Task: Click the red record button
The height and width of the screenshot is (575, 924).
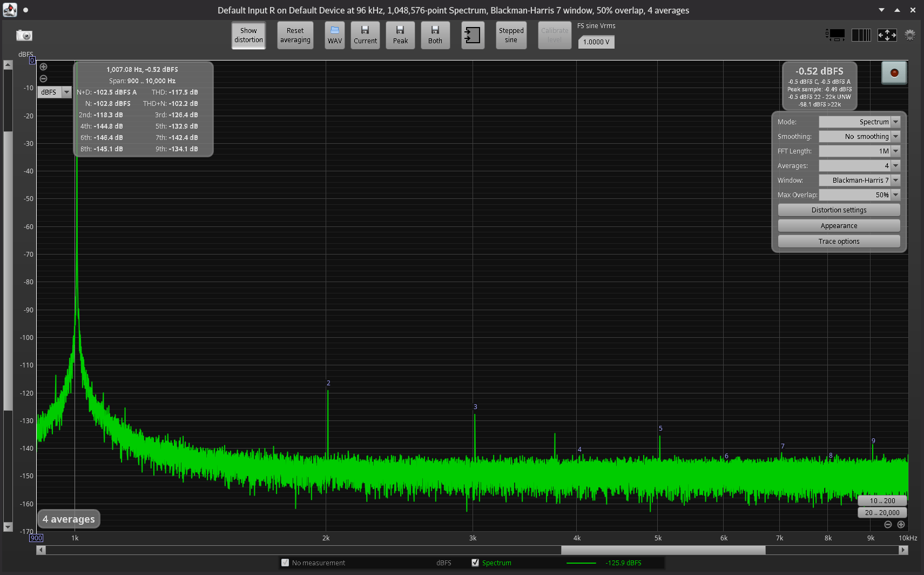Action: 894,73
